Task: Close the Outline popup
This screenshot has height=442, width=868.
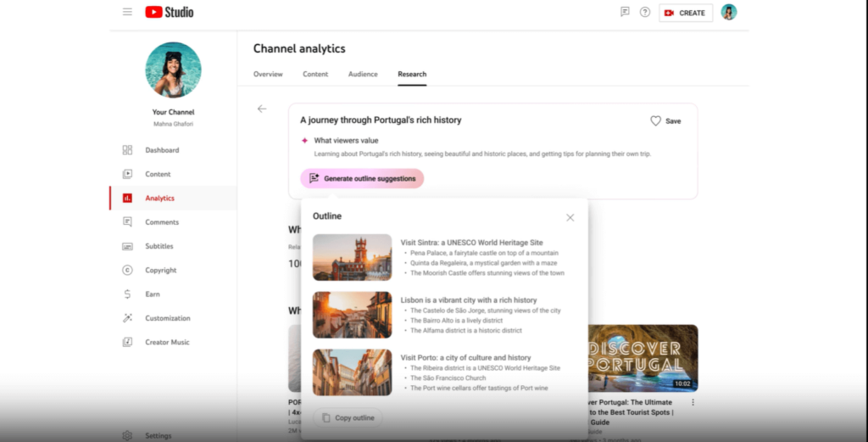Action: [570, 218]
